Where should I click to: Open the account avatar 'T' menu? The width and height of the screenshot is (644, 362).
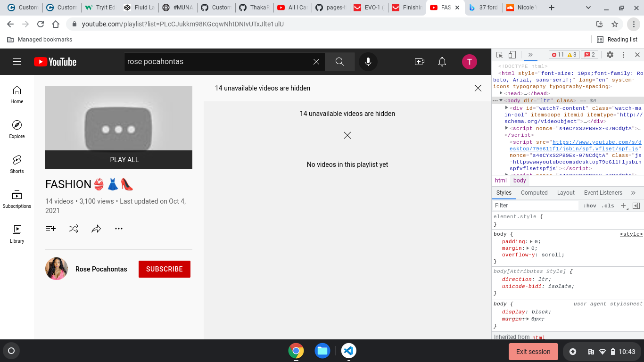tap(469, 62)
